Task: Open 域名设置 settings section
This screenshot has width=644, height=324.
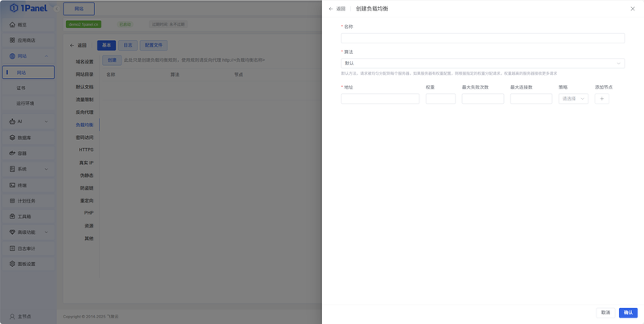Action: coord(85,62)
